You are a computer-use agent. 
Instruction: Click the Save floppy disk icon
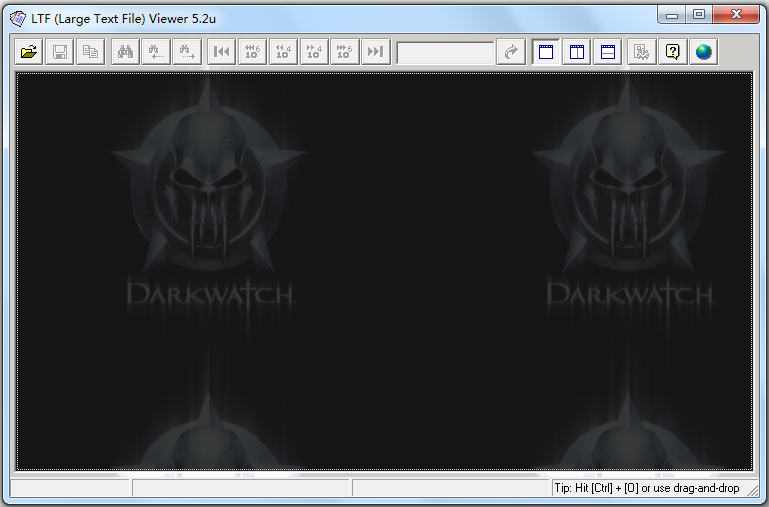(x=60, y=51)
